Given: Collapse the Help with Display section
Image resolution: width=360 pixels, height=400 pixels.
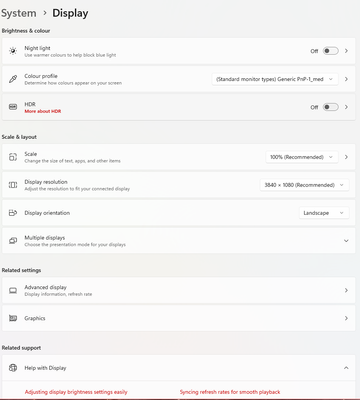Looking at the screenshot, I should tap(346, 368).
